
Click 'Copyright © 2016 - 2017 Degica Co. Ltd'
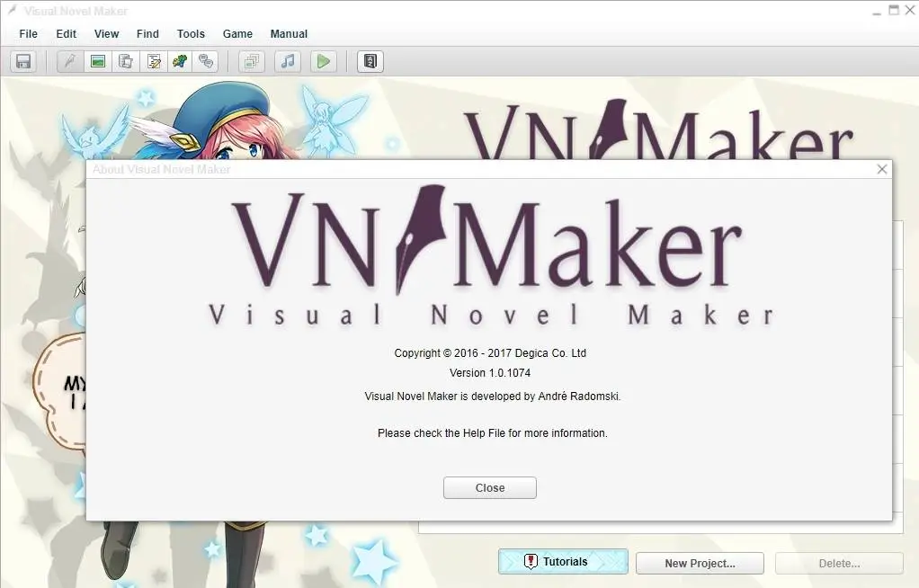490,353
